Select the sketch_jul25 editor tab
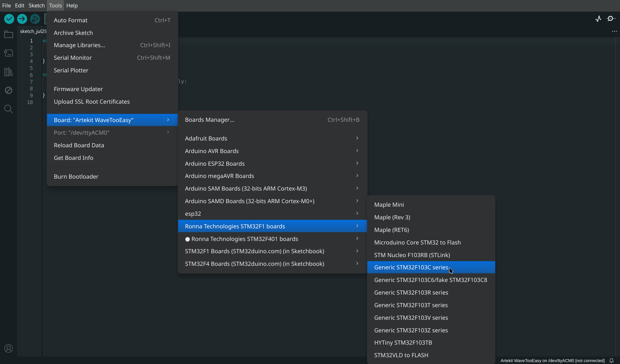This screenshot has width=620, height=364. tap(33, 31)
